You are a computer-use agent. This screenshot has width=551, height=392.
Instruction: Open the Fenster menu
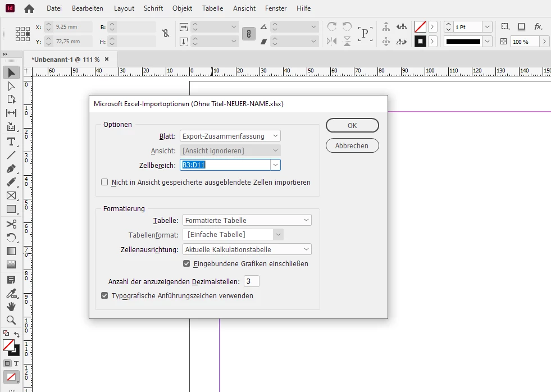(276, 8)
